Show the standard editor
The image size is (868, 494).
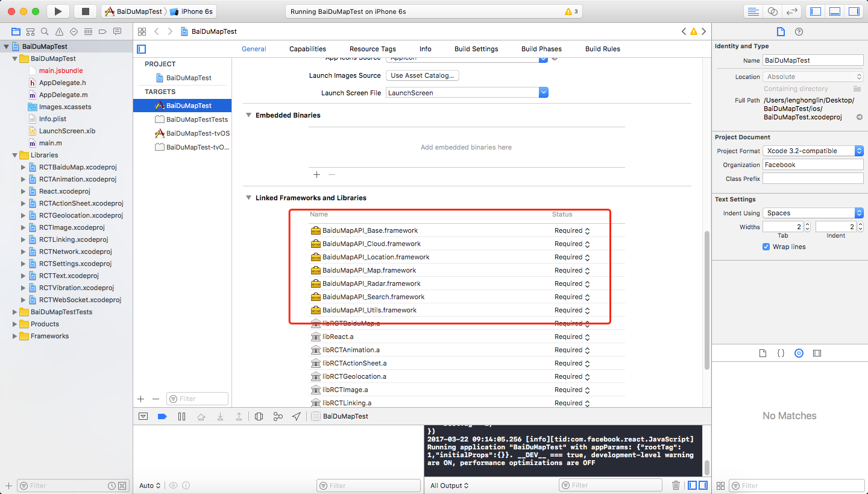(x=753, y=11)
